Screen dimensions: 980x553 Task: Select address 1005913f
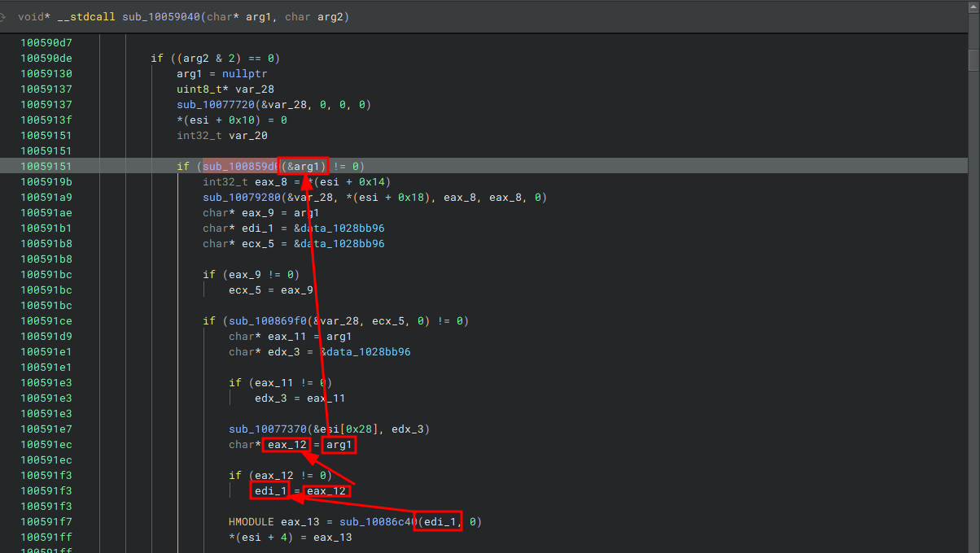pos(46,120)
